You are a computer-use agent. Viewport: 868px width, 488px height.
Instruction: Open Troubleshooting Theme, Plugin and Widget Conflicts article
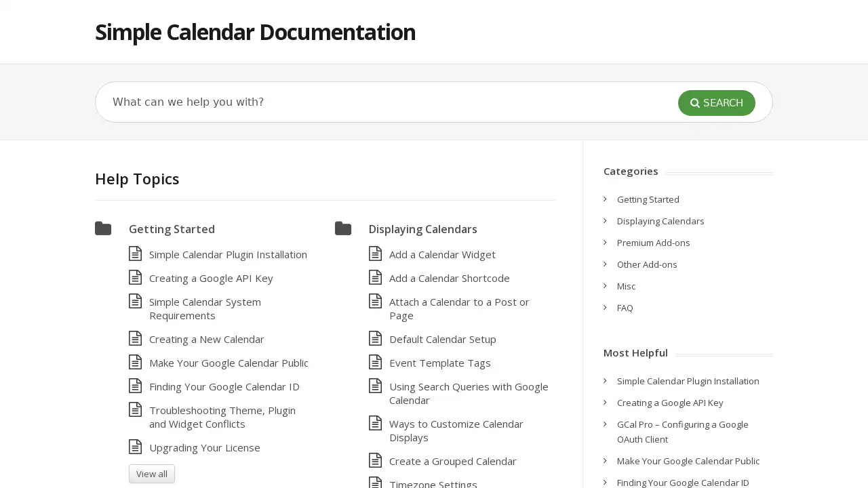(x=222, y=417)
